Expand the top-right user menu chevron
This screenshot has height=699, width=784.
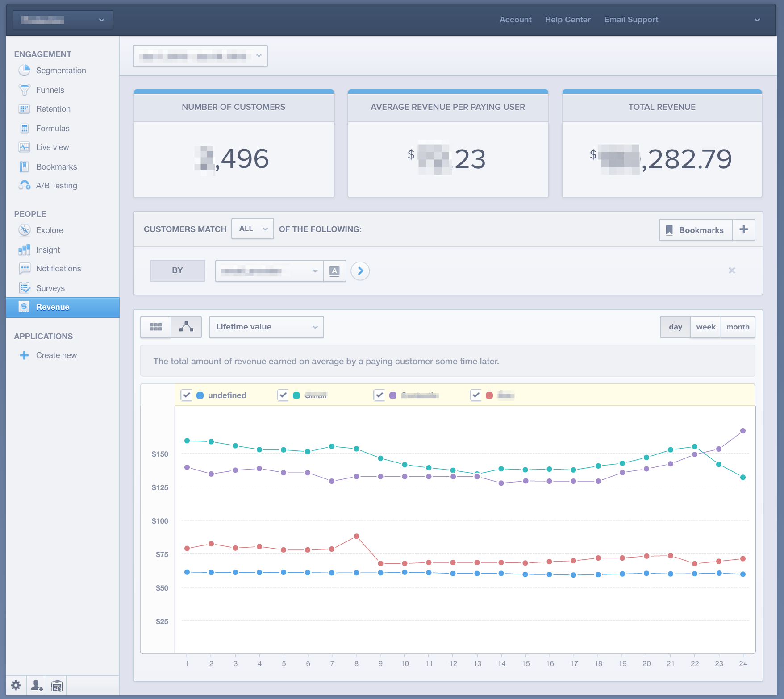point(757,20)
